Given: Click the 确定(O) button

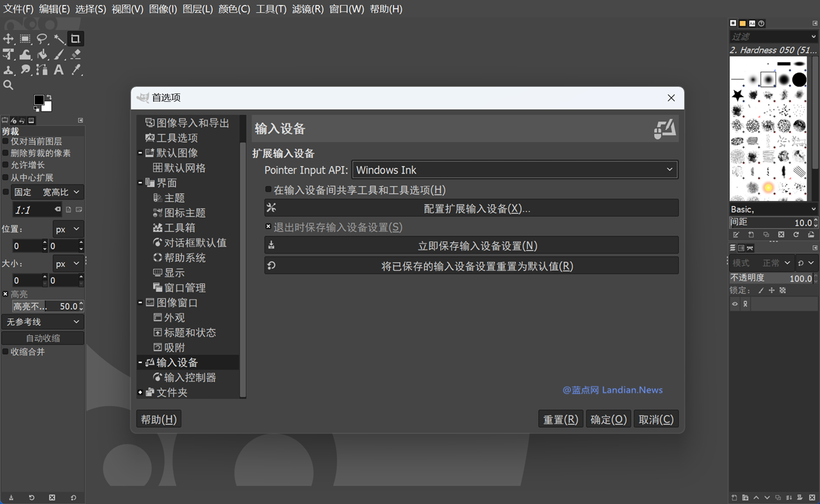Looking at the screenshot, I should (x=608, y=419).
